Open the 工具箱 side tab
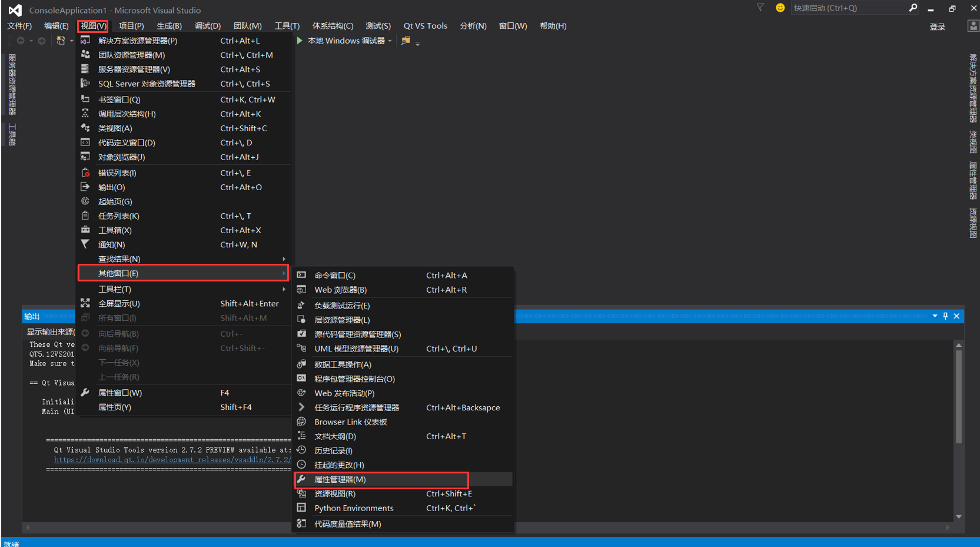980x547 pixels. 12,135
